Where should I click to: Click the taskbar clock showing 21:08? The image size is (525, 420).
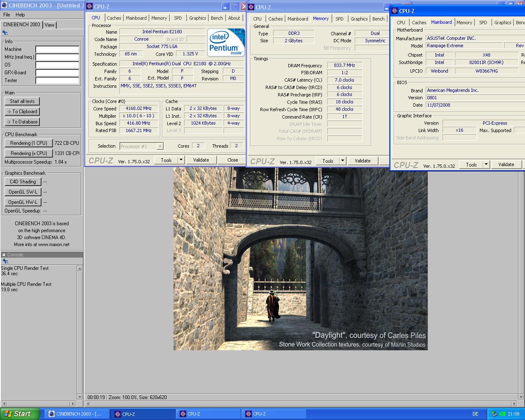pos(514,414)
